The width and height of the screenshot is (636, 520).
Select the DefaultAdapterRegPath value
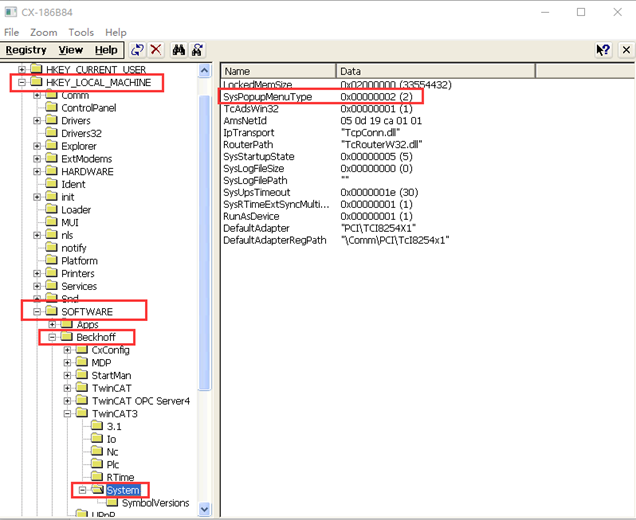point(275,240)
